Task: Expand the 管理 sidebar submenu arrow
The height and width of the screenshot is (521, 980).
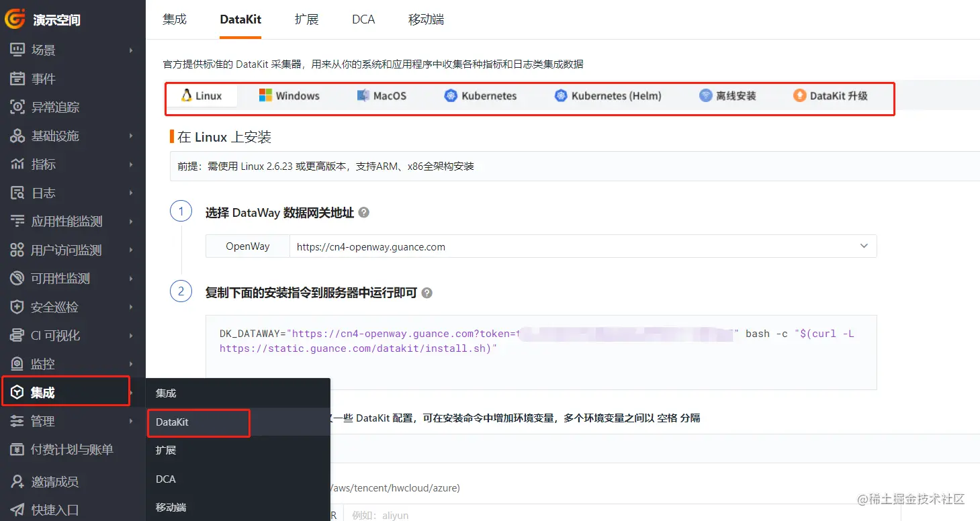Action: (x=131, y=421)
